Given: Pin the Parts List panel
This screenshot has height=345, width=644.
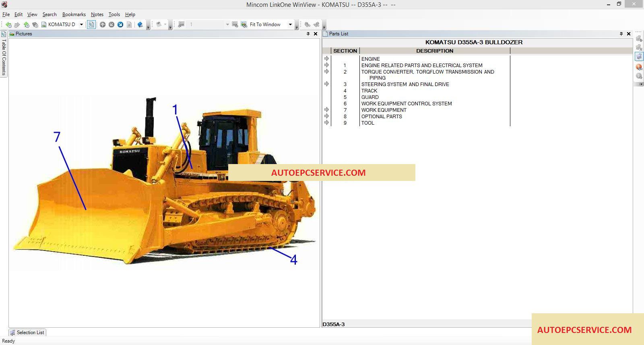Looking at the screenshot, I should [x=621, y=34].
